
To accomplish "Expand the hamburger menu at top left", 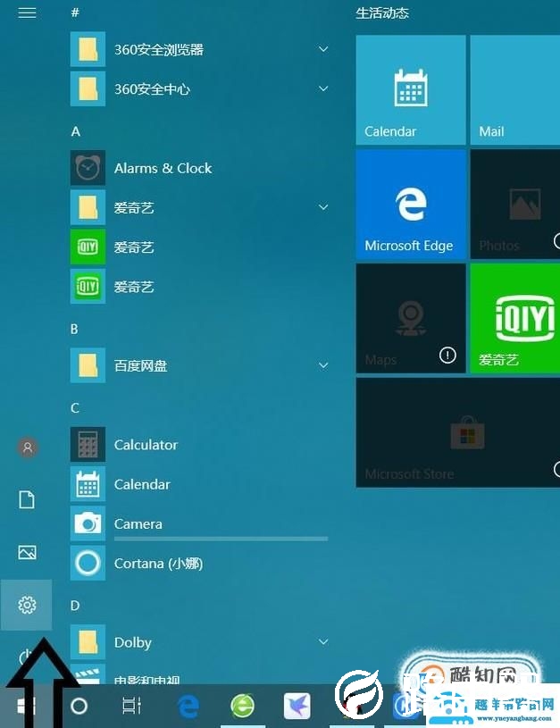I will point(27,13).
